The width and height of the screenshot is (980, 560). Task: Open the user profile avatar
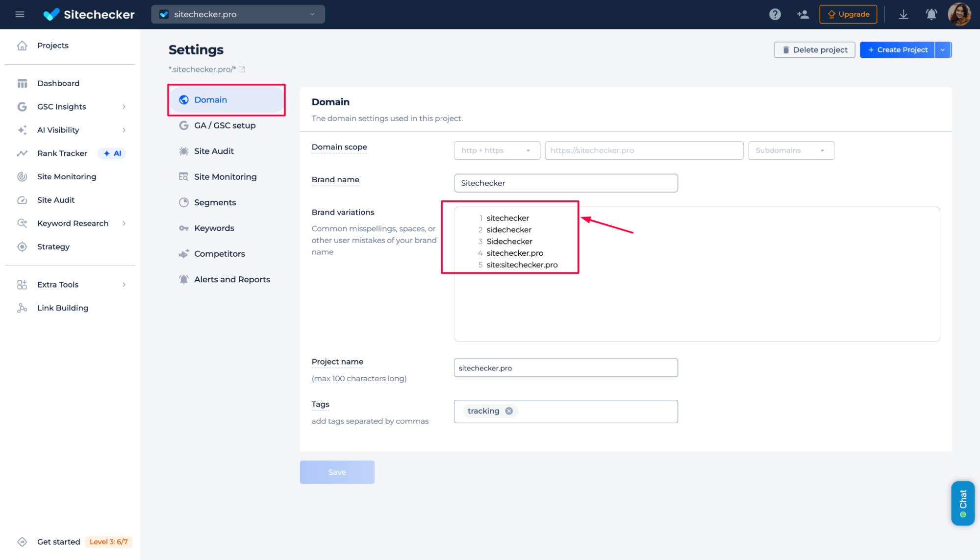[x=959, y=14]
